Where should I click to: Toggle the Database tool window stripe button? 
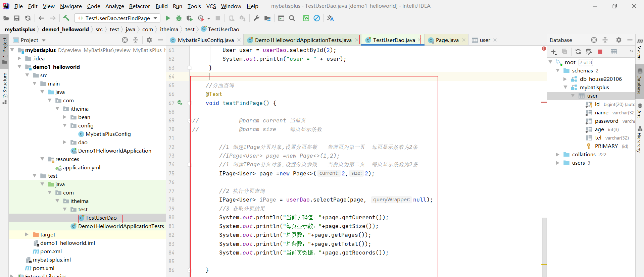(x=640, y=81)
